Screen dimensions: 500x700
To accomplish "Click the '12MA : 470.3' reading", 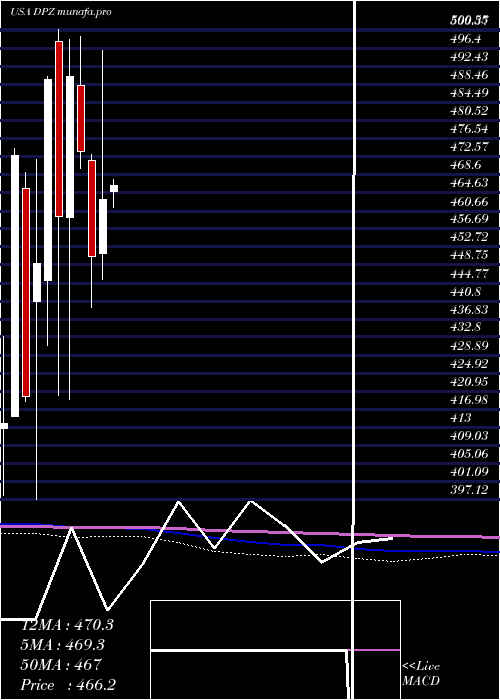I will coord(67,625).
